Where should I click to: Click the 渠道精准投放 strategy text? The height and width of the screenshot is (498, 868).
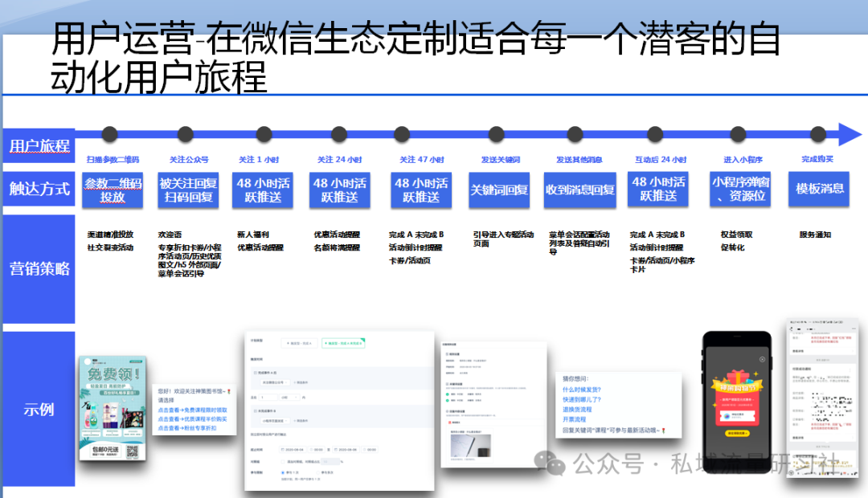tap(110, 235)
